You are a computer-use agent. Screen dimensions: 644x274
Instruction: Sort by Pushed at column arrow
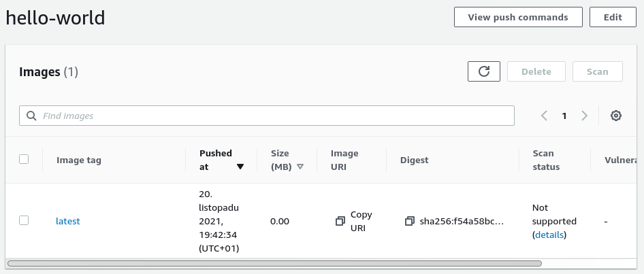240,167
